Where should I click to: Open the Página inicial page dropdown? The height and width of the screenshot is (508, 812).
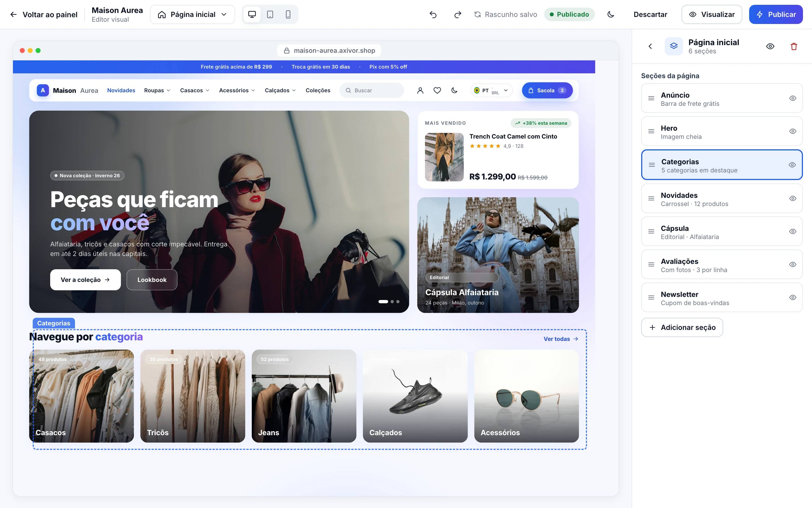193,14
